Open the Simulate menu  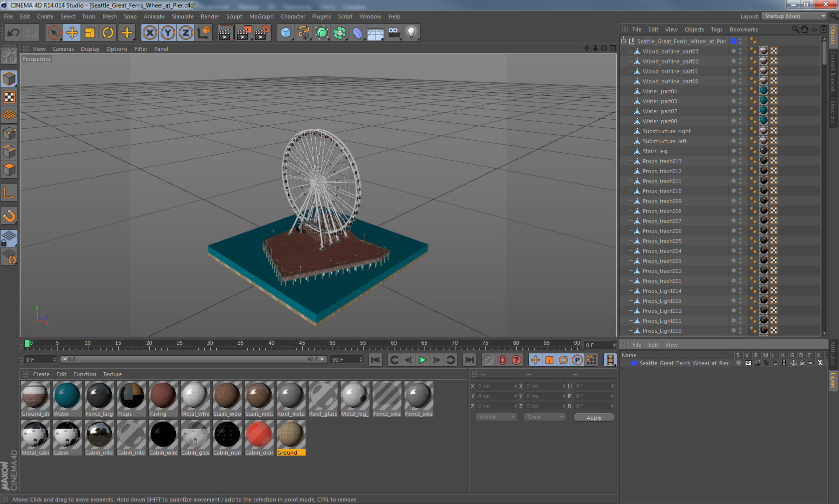click(183, 16)
